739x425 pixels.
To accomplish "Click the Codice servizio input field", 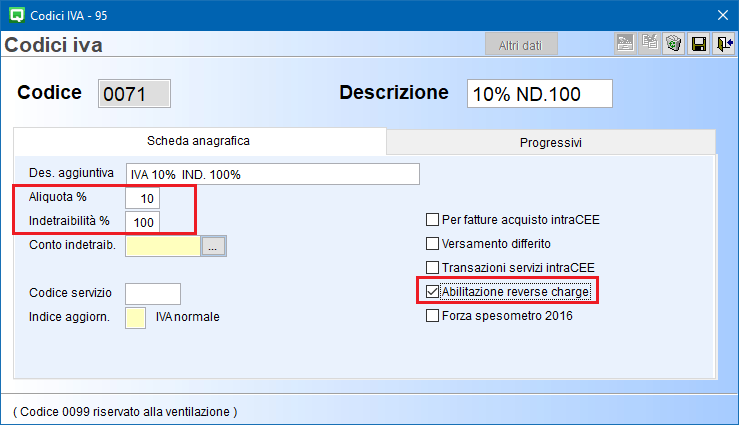I will 152,293.
